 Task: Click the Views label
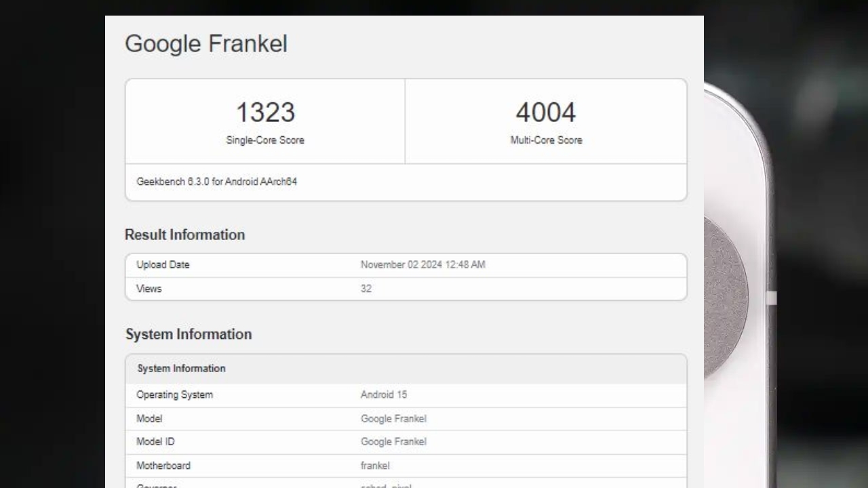149,289
